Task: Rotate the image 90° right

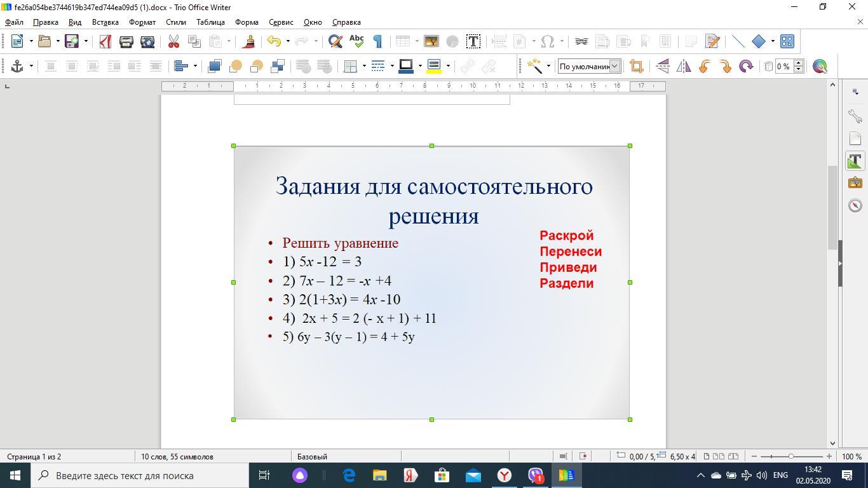Action: [x=725, y=66]
